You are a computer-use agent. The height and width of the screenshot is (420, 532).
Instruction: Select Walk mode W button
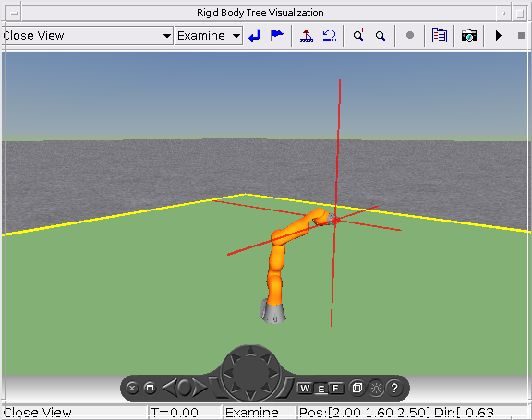tap(305, 388)
